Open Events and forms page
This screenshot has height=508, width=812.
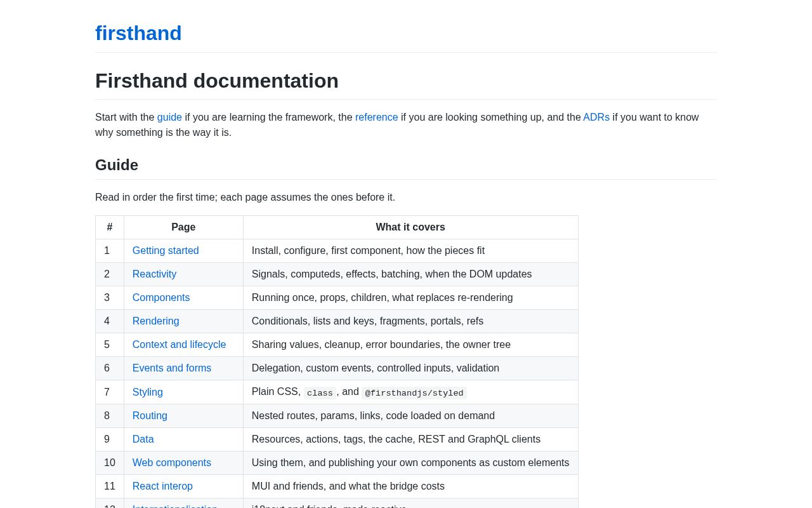(x=172, y=368)
